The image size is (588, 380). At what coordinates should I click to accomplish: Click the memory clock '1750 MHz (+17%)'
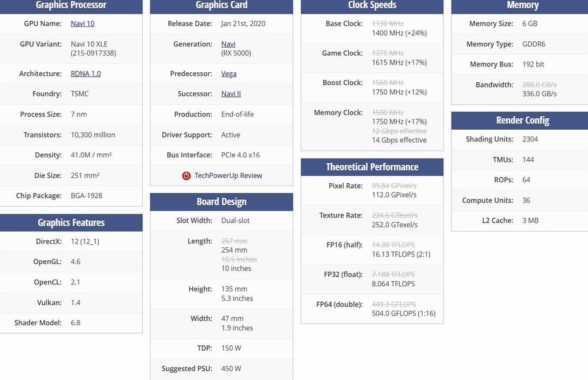pyautogui.click(x=399, y=122)
